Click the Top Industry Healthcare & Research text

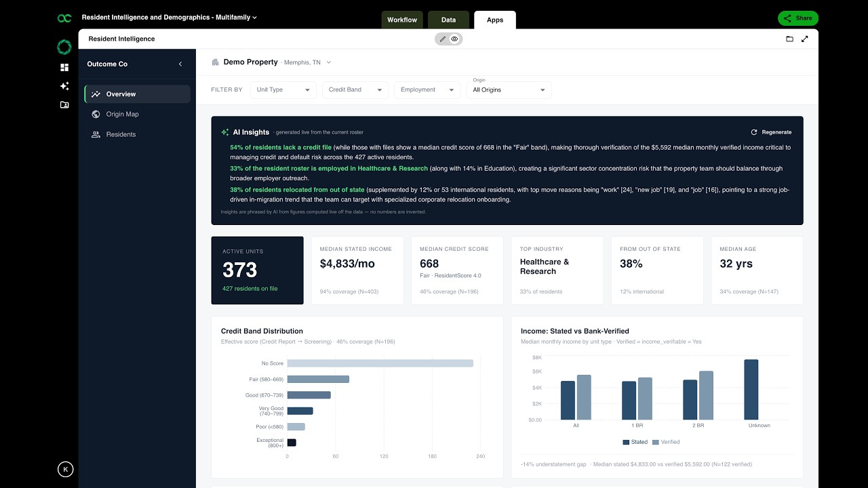coord(545,266)
